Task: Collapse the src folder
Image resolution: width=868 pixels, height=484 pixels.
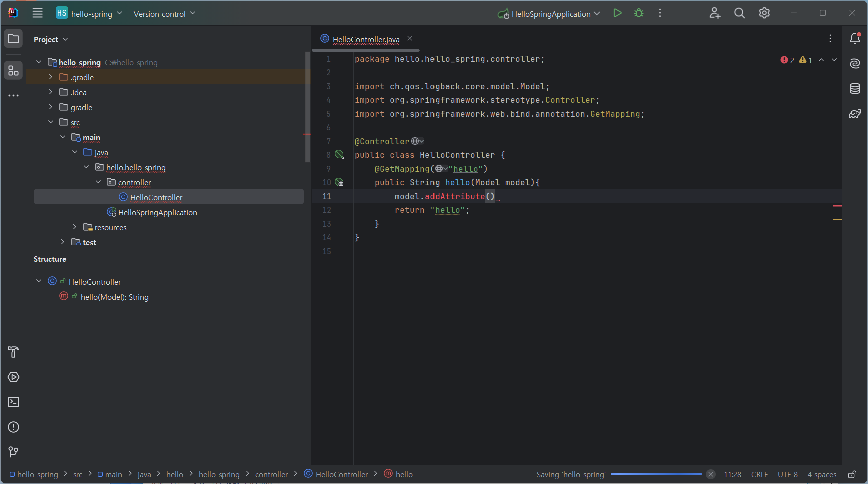Action: [50, 122]
